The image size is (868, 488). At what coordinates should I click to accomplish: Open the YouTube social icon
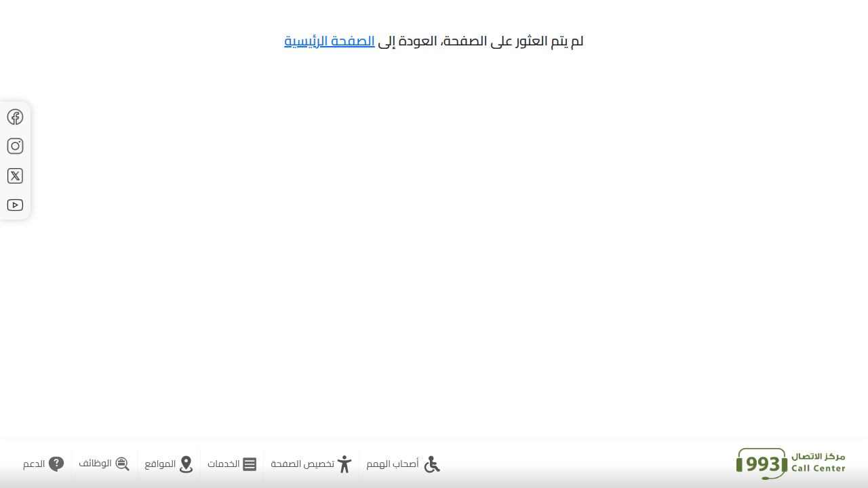(x=15, y=205)
